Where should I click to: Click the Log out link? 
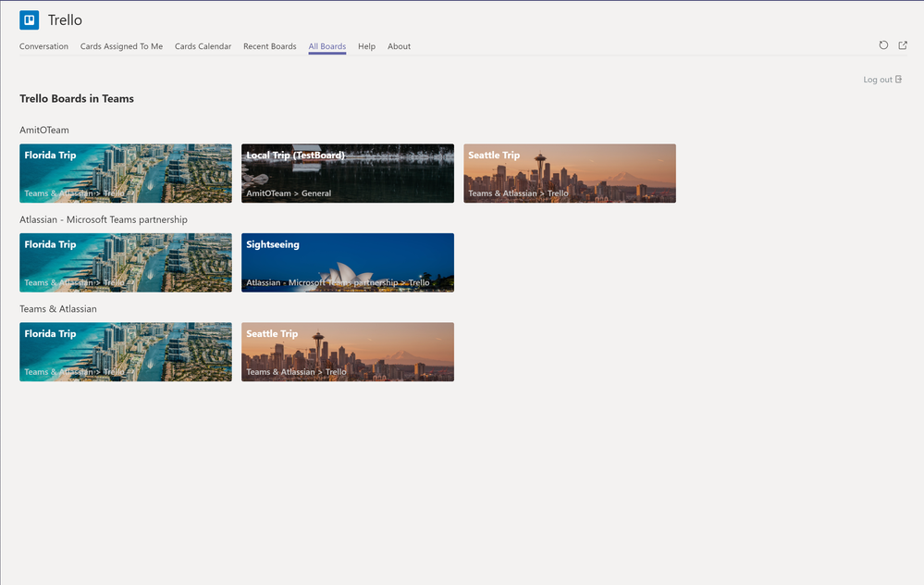882,80
